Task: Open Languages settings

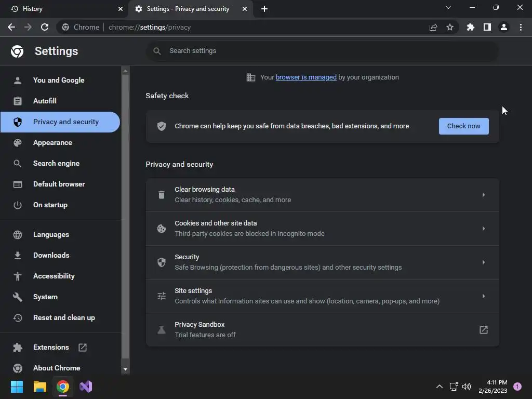Action: [x=60, y=234]
